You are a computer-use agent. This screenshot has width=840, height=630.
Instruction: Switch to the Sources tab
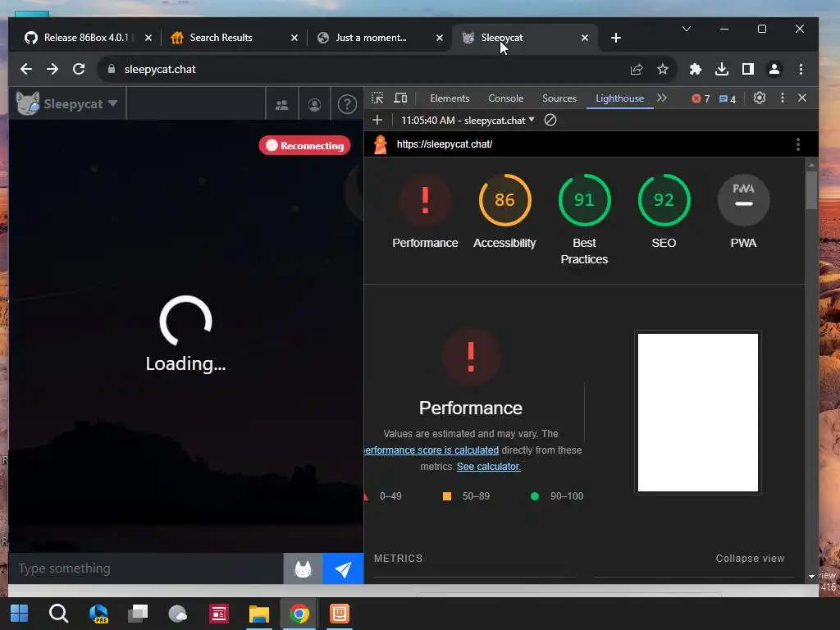[559, 98]
